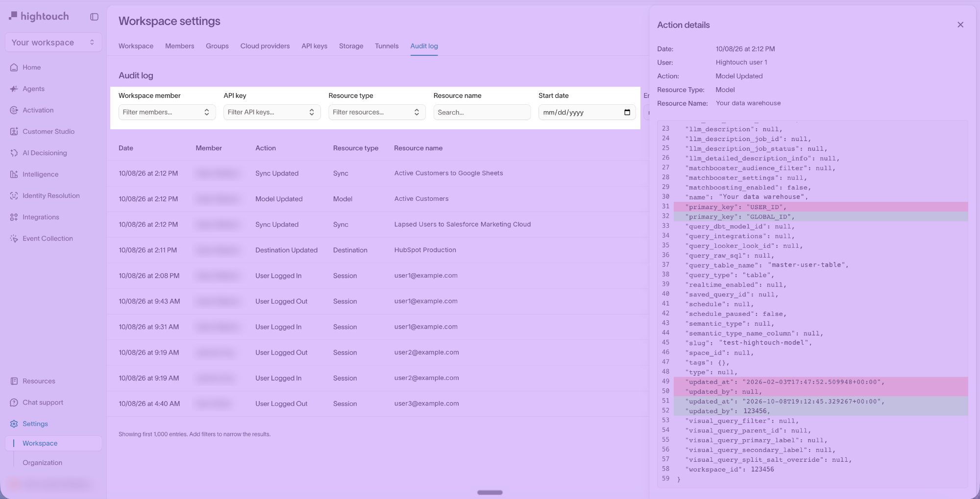Open Customer Studio in the sidebar
The image size is (980, 499).
coord(53,131)
